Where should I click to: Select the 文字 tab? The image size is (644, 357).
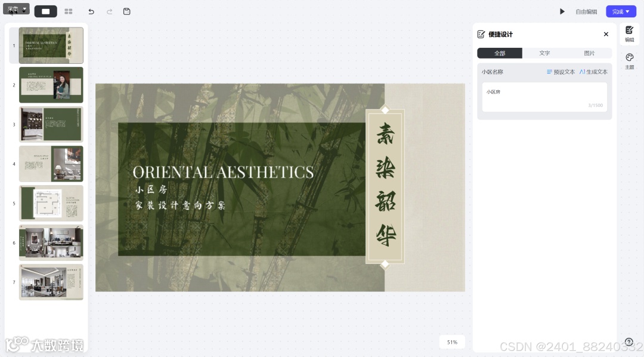(544, 53)
